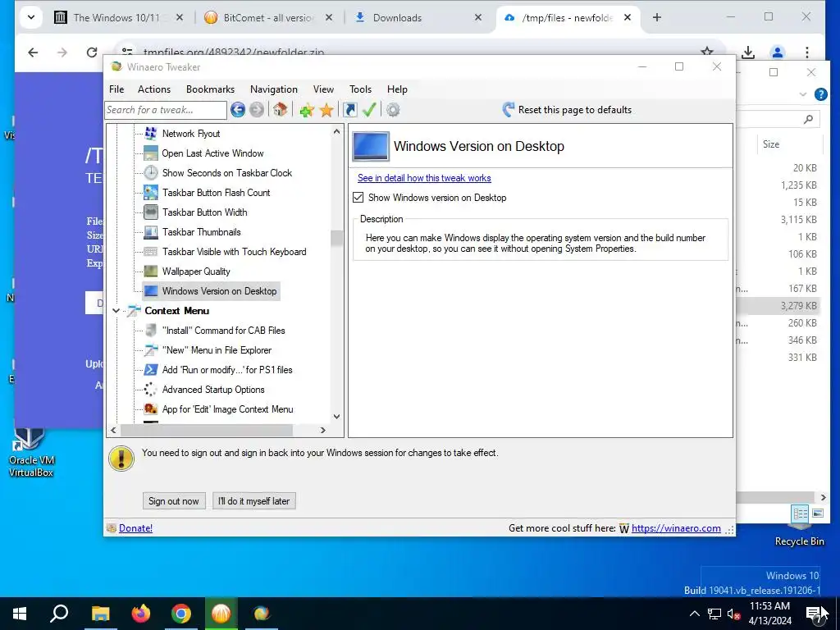Open the File menu

[x=116, y=89]
